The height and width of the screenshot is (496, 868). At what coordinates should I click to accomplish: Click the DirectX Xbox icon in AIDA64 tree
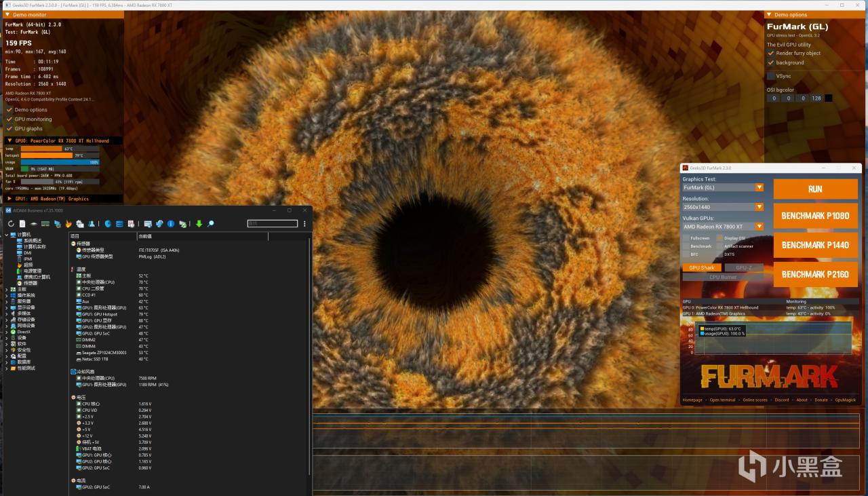(x=13, y=332)
